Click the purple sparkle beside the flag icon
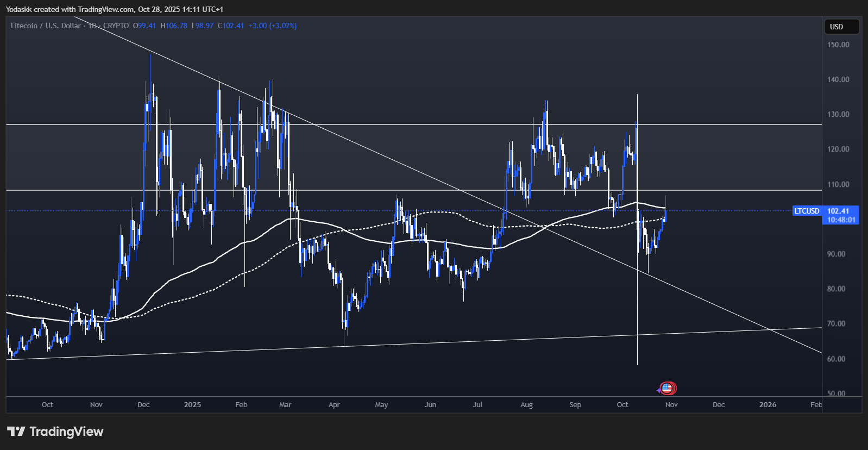 [x=659, y=390]
